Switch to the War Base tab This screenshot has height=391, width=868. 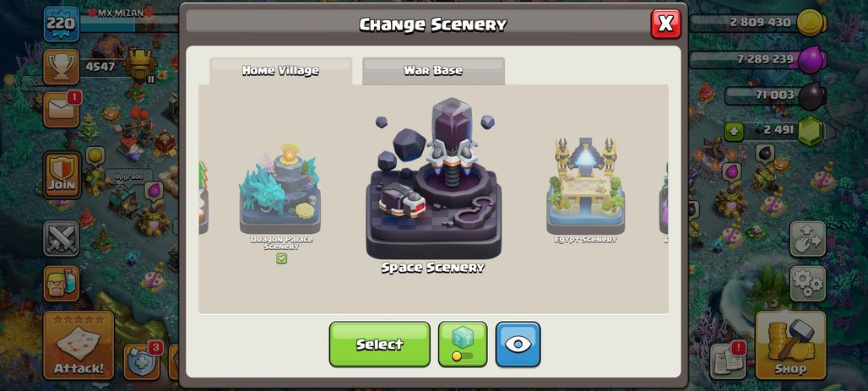coord(433,71)
